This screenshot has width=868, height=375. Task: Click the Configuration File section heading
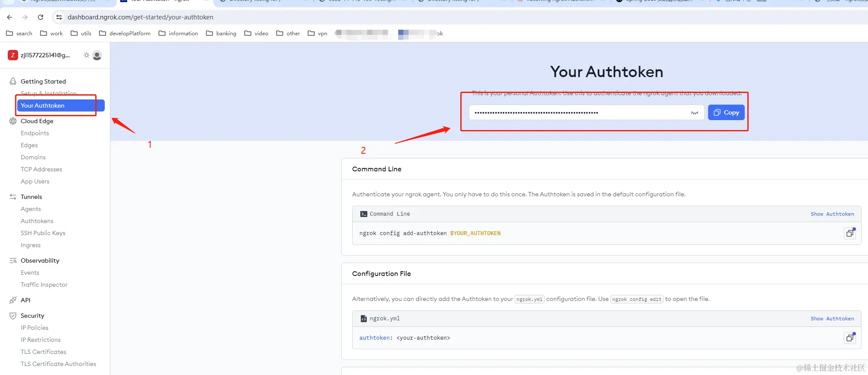pos(381,274)
